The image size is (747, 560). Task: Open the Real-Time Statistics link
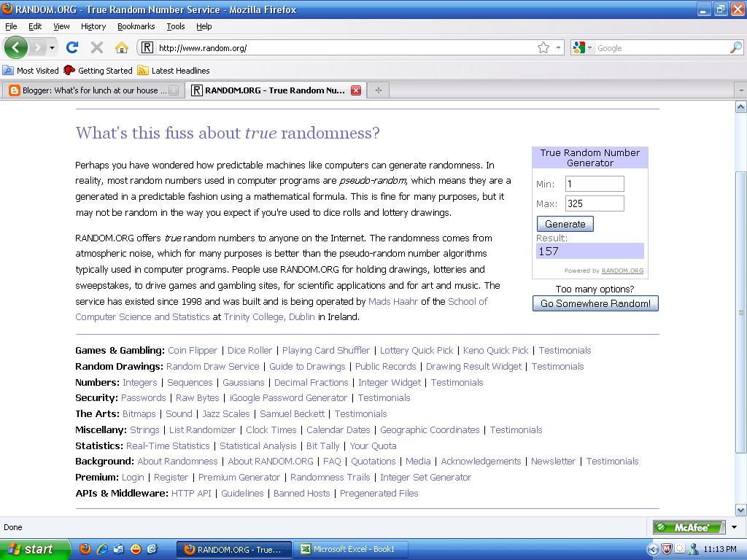point(168,446)
